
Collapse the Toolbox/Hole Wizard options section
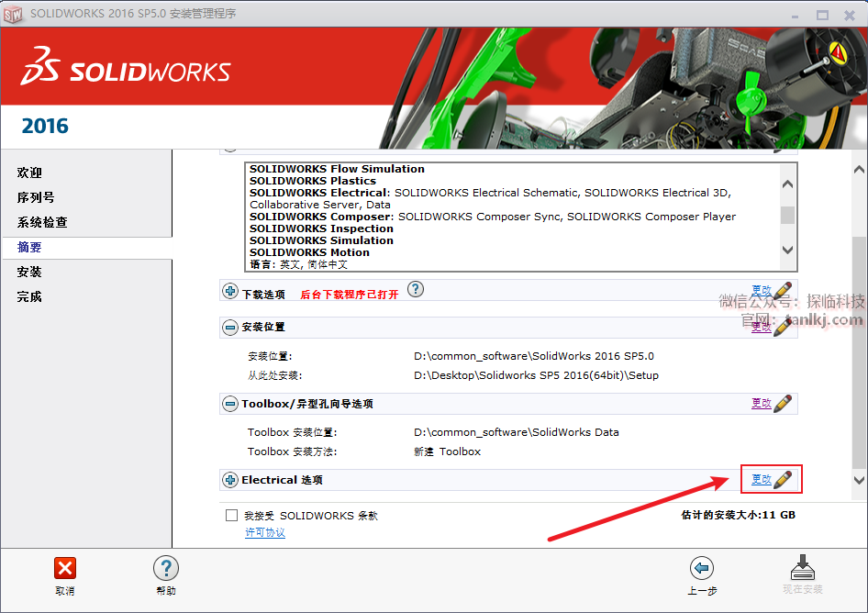click(x=230, y=404)
